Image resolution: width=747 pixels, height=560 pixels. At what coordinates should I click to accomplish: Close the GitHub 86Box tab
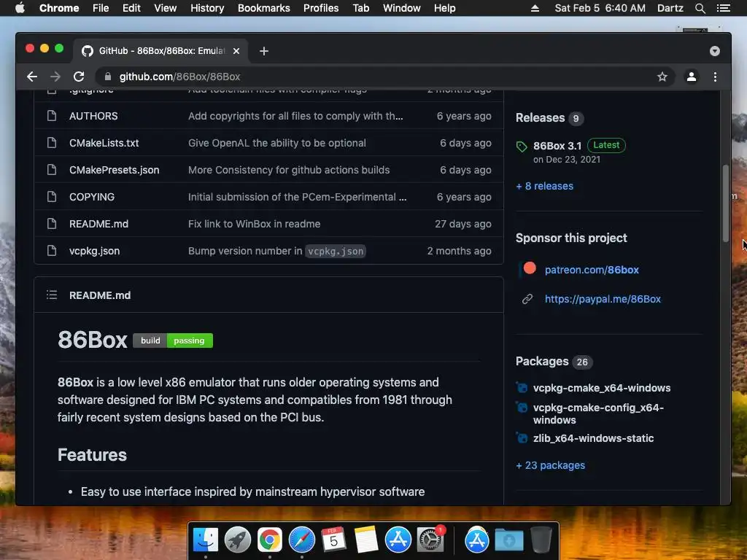pos(236,51)
